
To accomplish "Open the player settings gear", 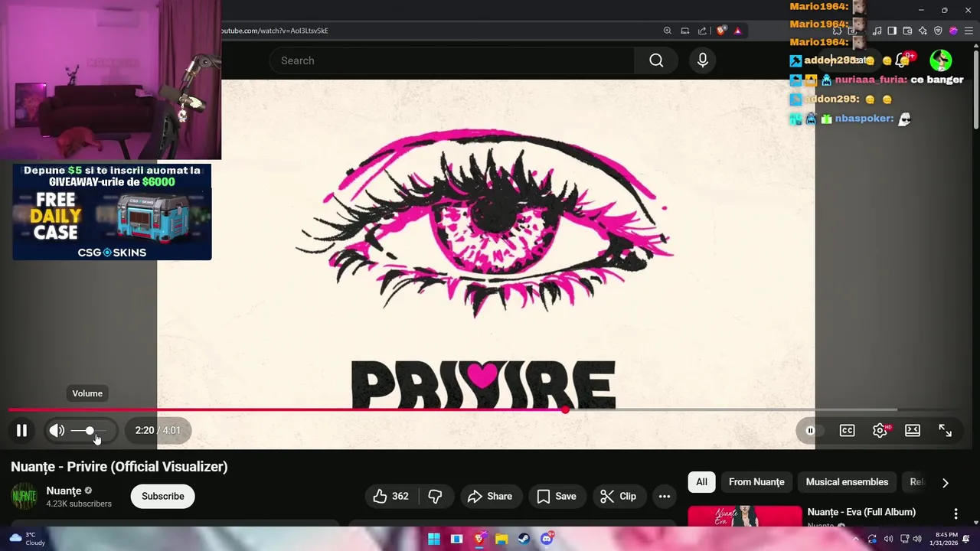I will point(880,430).
